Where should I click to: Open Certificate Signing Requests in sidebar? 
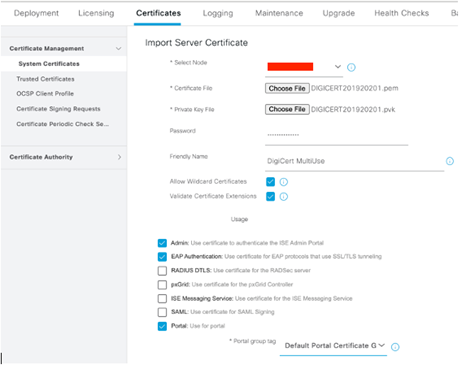[x=58, y=109]
